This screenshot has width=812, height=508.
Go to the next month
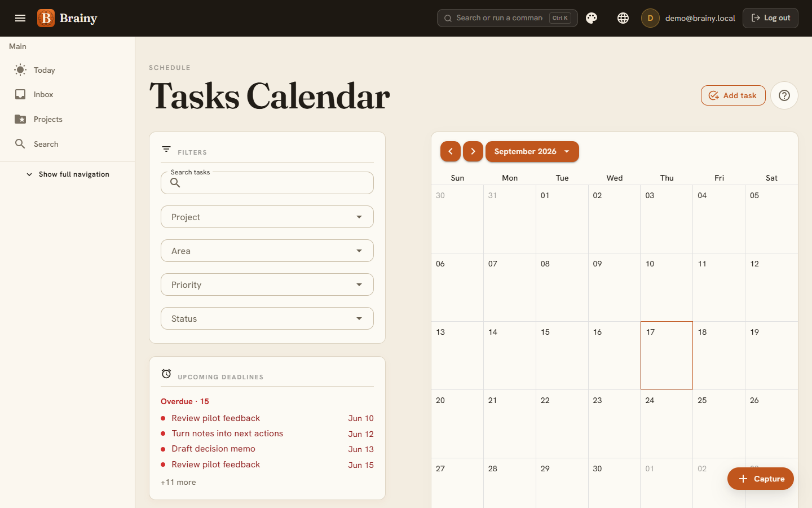pos(473,151)
